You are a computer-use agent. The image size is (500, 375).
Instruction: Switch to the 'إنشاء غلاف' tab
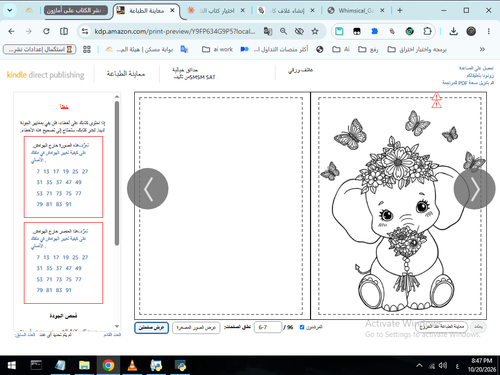click(286, 11)
